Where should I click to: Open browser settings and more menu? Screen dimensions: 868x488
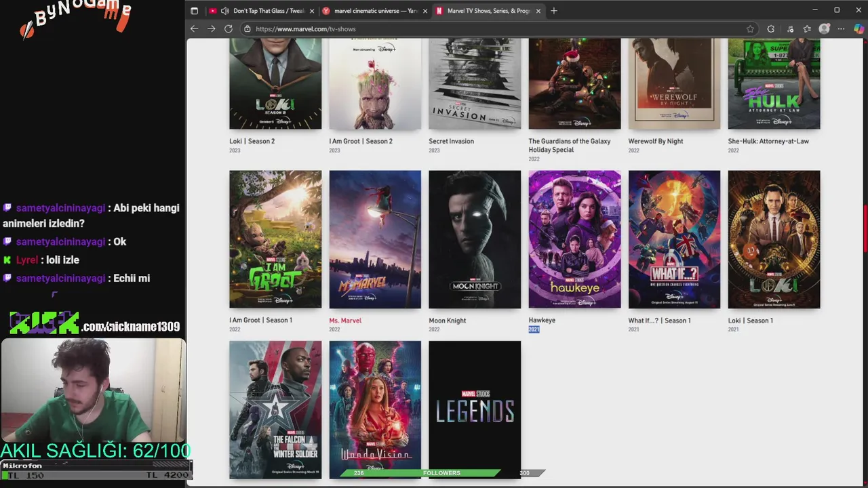click(842, 28)
